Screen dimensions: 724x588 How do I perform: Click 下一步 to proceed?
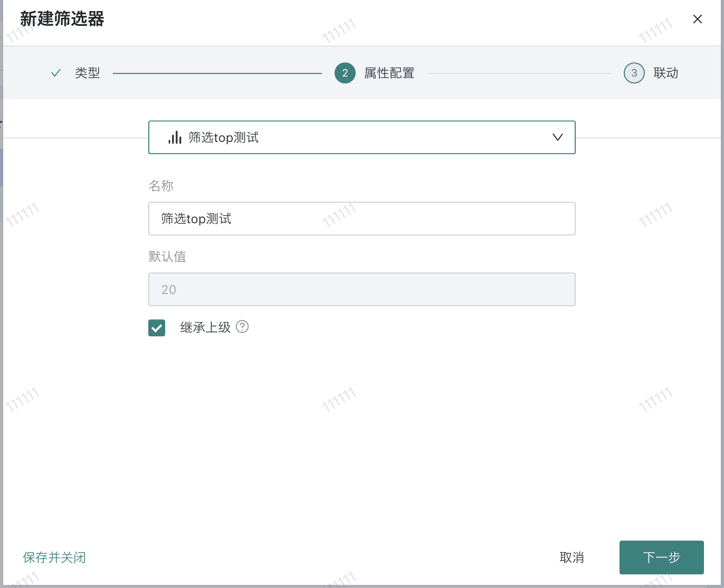661,557
